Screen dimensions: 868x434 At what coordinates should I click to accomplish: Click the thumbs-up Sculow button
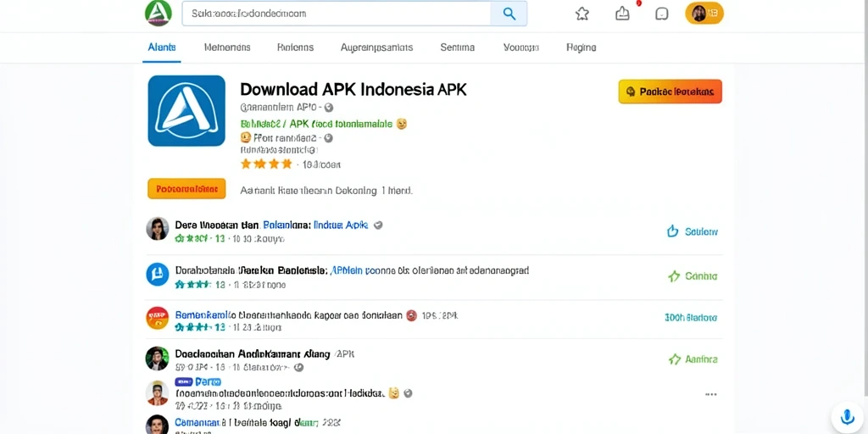click(x=692, y=231)
